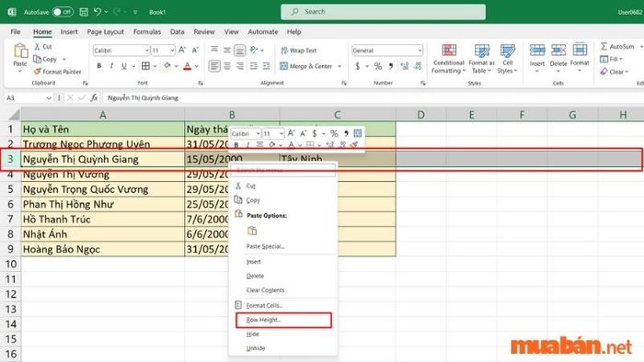Viewport: 644px width, 362px height.
Task: Toggle Align Left in ribbon
Action: pyautogui.click(x=214, y=65)
